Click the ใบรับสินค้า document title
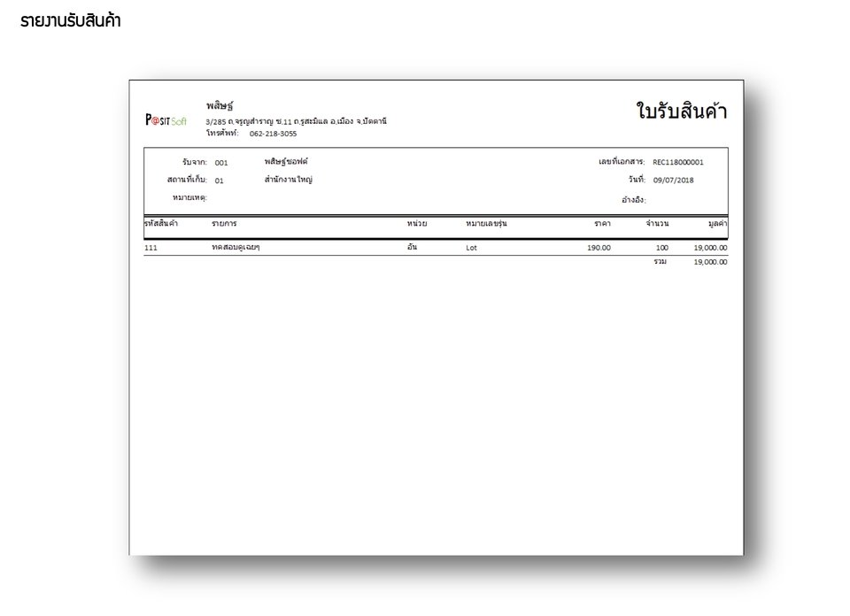 click(681, 111)
